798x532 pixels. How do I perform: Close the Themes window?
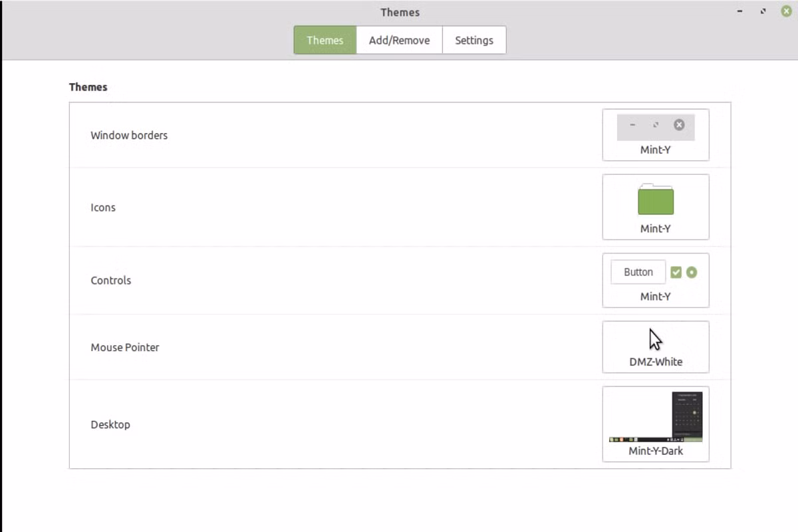pyautogui.click(x=786, y=11)
